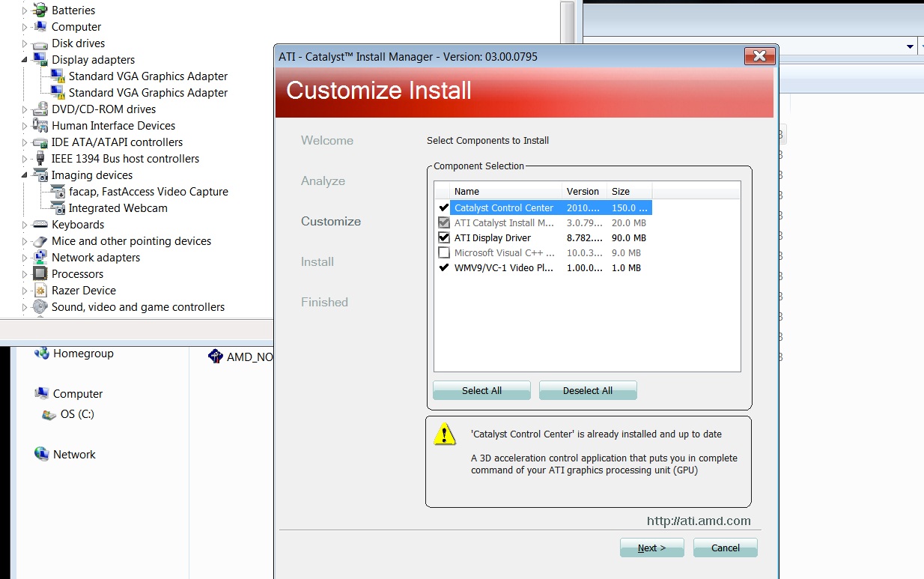
Task: Click the Computer icon in Device Manager tree
Action: point(40,27)
